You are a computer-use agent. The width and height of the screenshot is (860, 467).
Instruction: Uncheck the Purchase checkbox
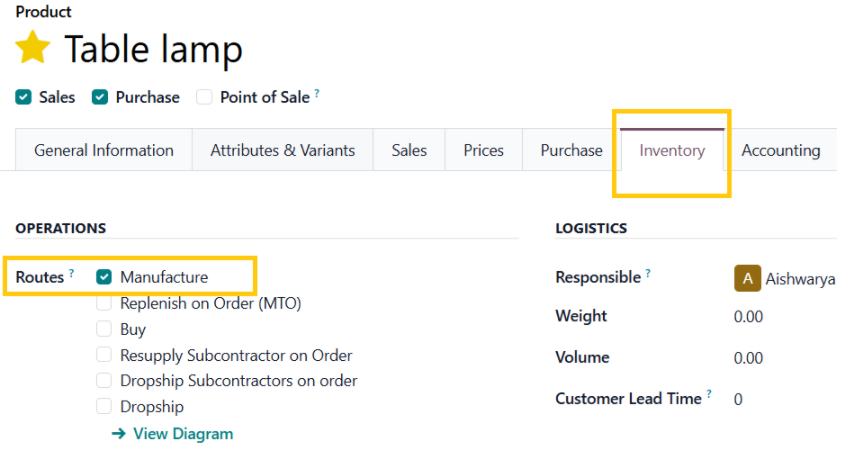point(100,97)
